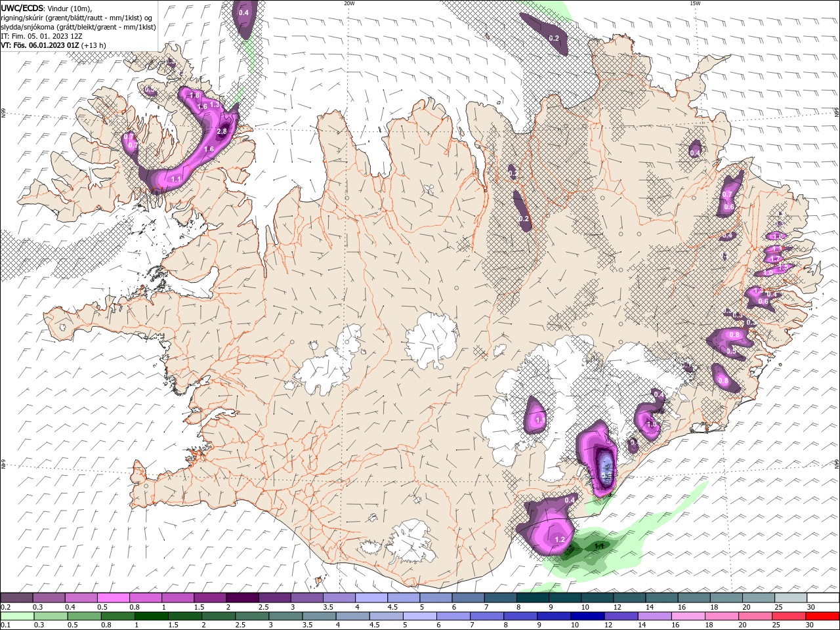Click the 20W longitude label
The height and width of the screenshot is (630, 840).
(349, 3)
